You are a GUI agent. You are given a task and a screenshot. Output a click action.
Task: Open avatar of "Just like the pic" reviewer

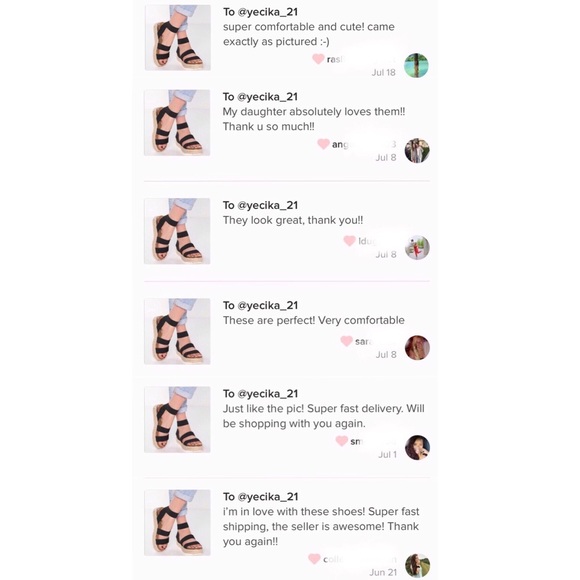click(x=417, y=448)
